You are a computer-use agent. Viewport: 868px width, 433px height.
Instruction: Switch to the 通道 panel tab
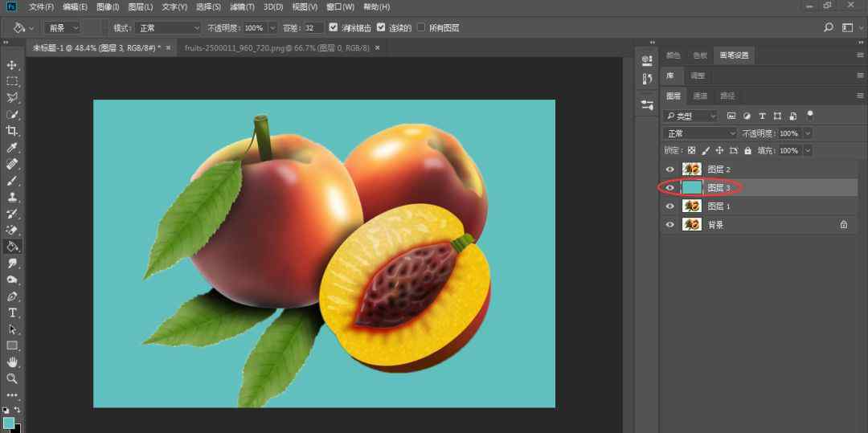click(700, 96)
